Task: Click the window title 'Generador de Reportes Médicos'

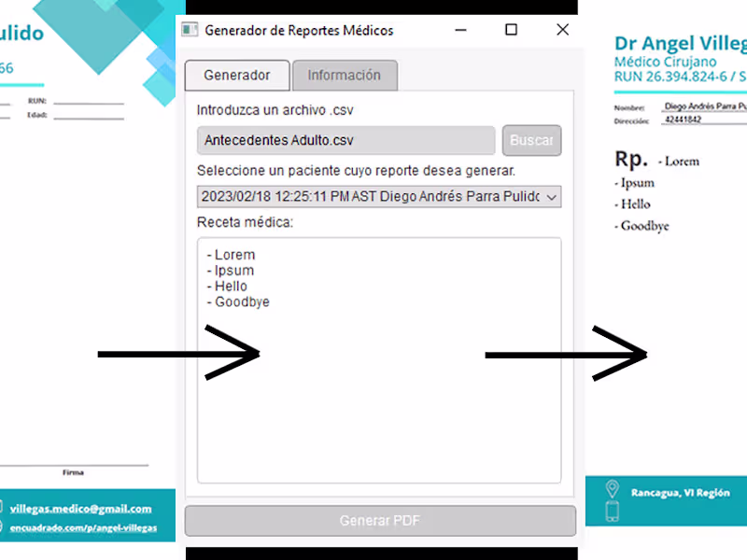Action: (x=299, y=31)
